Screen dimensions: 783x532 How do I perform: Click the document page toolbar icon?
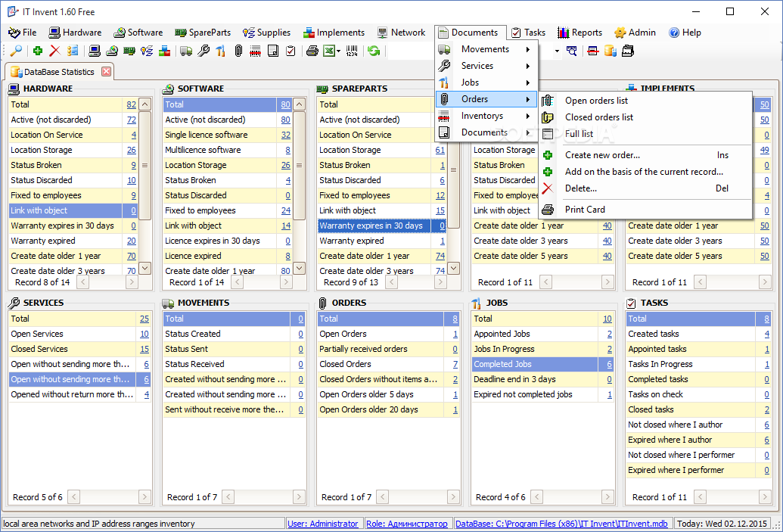(x=272, y=51)
